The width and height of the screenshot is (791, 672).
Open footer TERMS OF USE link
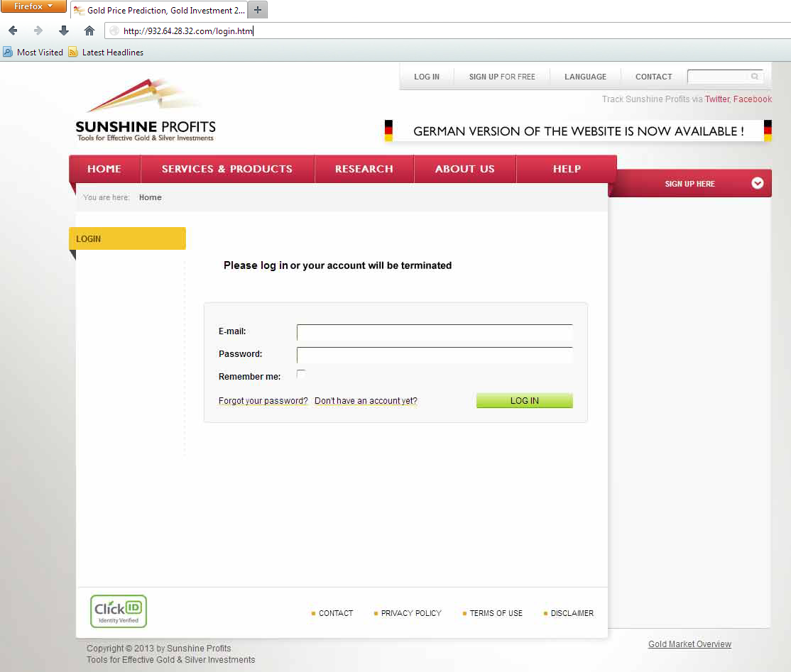pyautogui.click(x=496, y=613)
